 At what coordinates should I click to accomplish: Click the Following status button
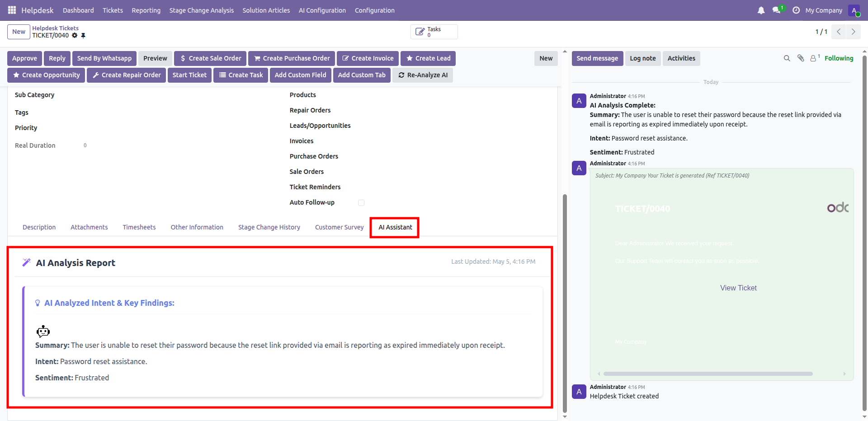point(839,58)
